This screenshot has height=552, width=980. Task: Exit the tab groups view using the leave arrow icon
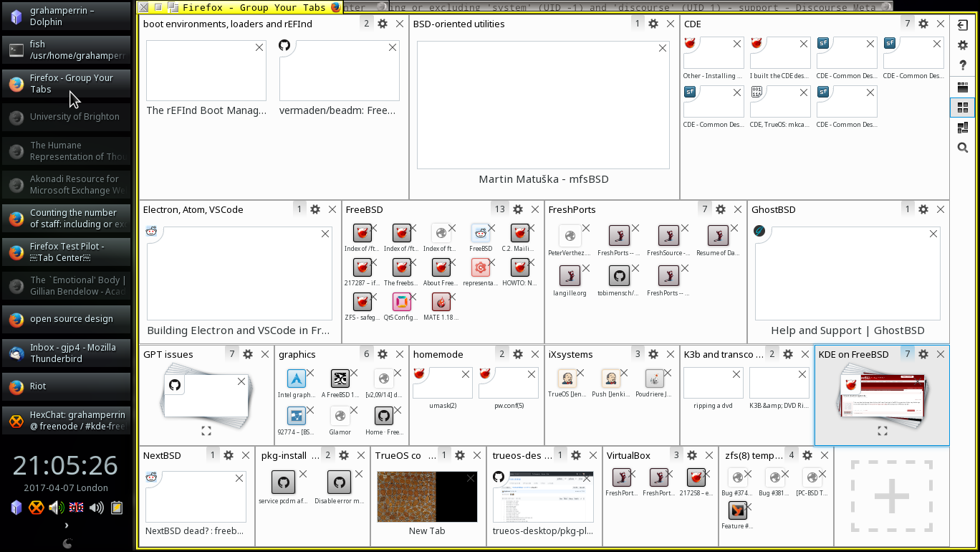(962, 25)
